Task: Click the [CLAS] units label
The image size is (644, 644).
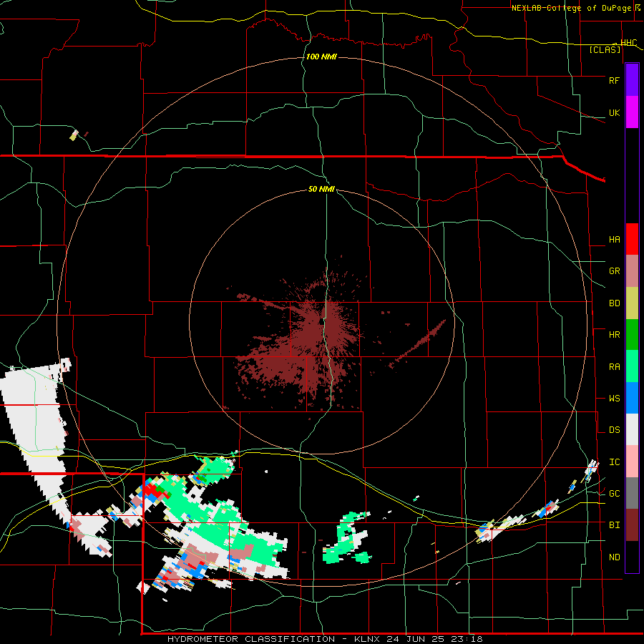Action: point(605,50)
